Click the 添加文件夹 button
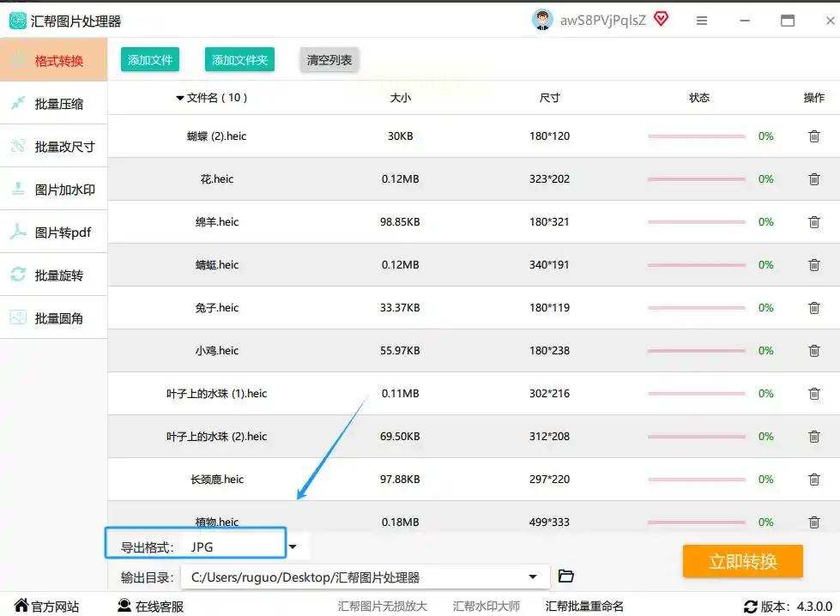Viewport: 840px width, 616px height. 239,60
